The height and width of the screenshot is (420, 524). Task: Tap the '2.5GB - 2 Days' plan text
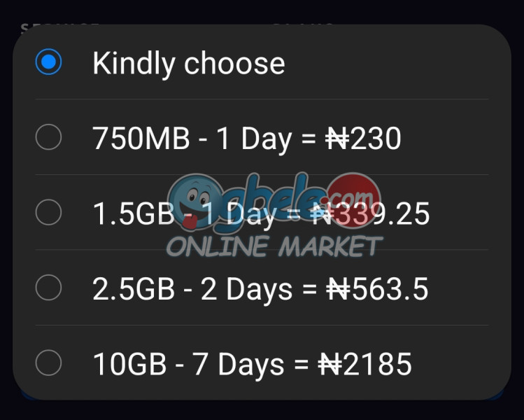click(192, 289)
